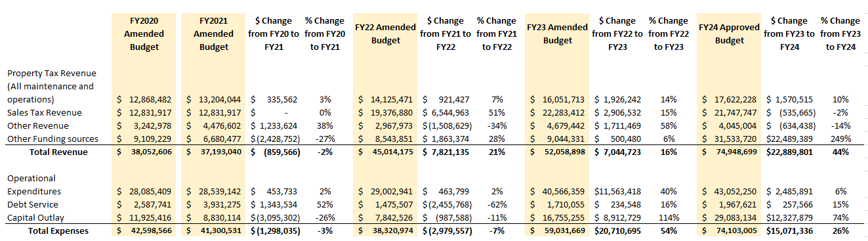The height and width of the screenshot is (241, 868).
Task: Select the FY24 Approved Budget header
Action: click(x=729, y=33)
